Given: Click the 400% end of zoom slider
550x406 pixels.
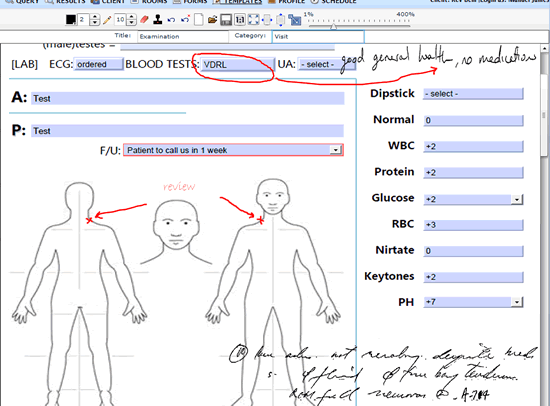Looking at the screenshot, I should click(x=405, y=14).
